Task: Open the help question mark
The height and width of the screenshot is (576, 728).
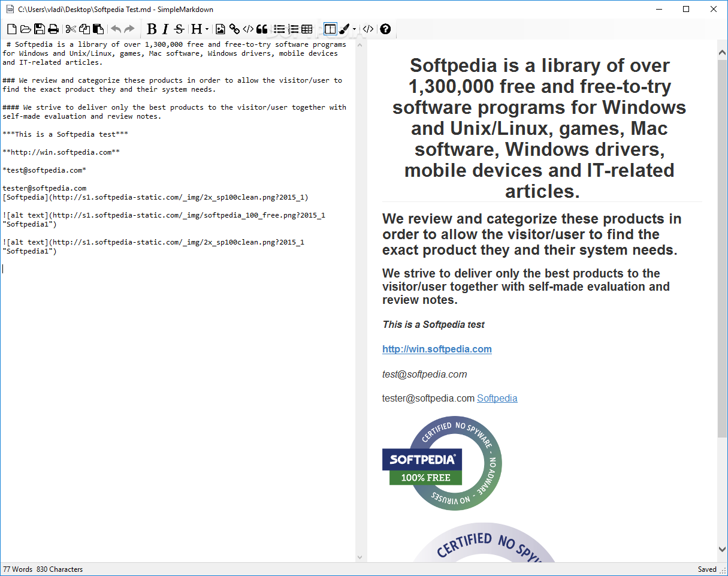Action: pos(385,29)
